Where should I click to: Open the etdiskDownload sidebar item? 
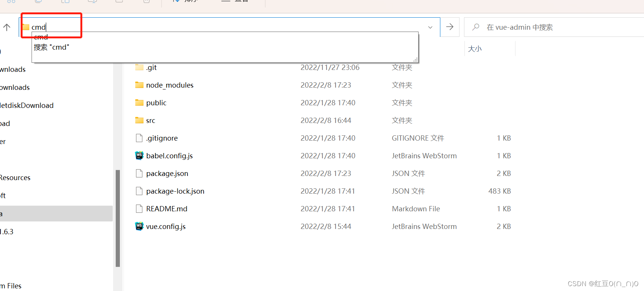[27, 106]
